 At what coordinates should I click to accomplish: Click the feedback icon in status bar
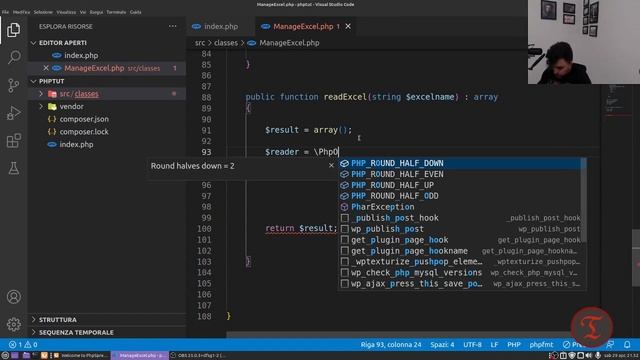click(x=611, y=344)
